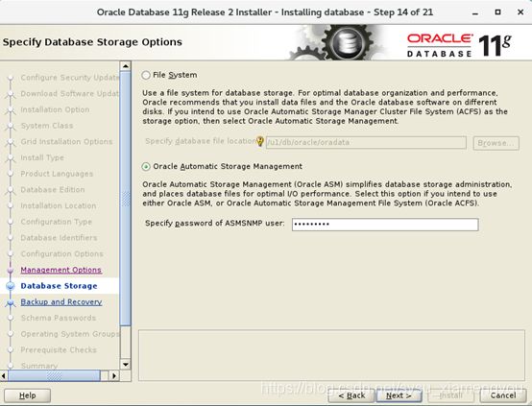This screenshot has width=532, height=406.
Task: Minimize the installer window
Action: click(475, 12)
